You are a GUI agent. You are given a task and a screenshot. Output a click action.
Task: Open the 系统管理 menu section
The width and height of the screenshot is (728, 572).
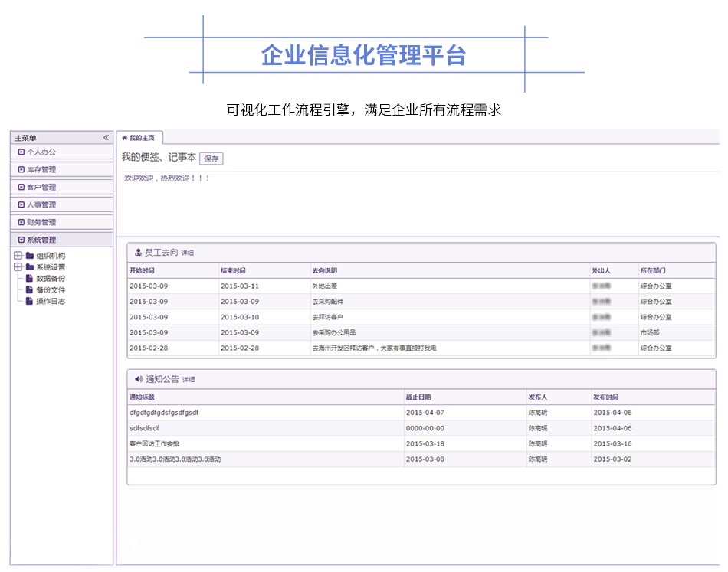(61, 240)
